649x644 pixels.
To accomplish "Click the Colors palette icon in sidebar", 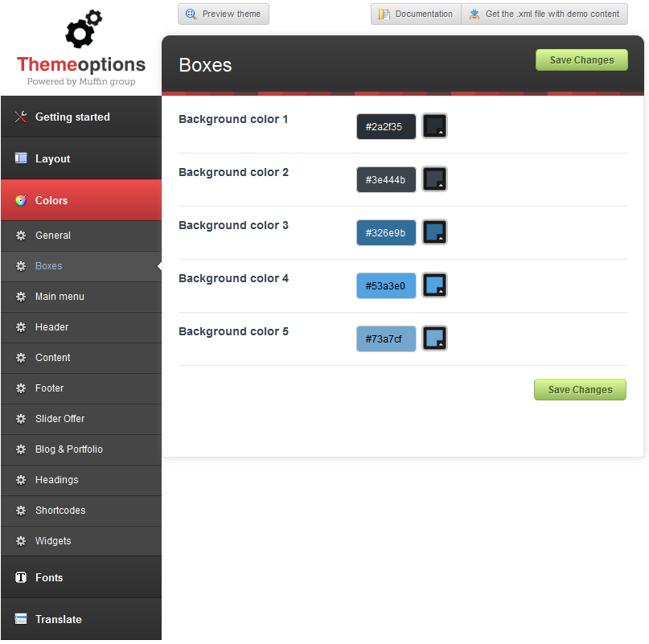I will (x=21, y=201).
